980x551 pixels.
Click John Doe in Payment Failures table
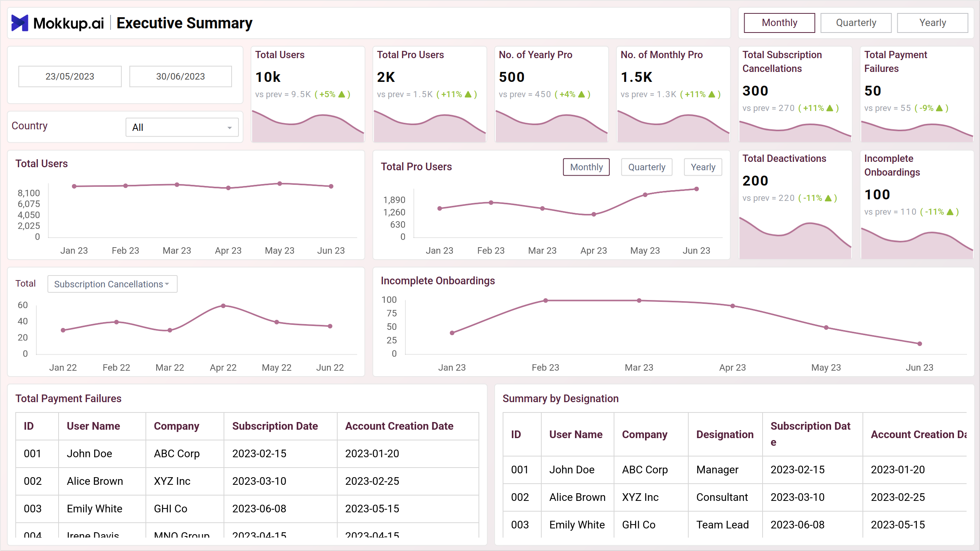pyautogui.click(x=89, y=453)
